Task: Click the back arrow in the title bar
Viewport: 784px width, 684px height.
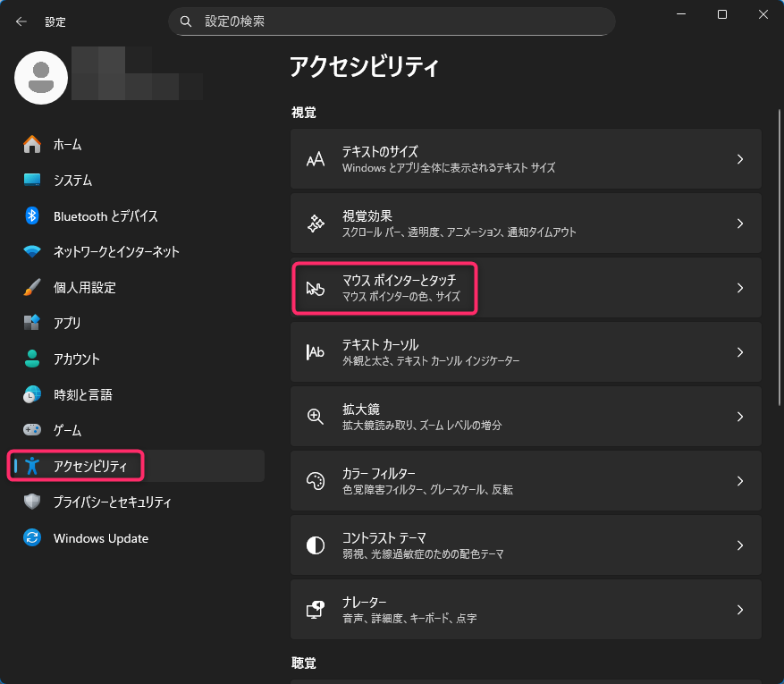Action: (x=21, y=21)
